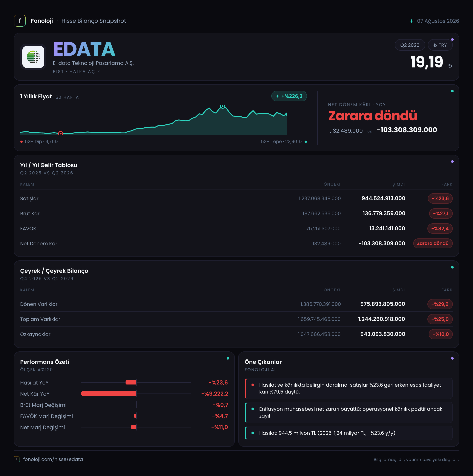
Task: Click the Net Kâr YoY performance bar
Action: [x=109, y=394]
